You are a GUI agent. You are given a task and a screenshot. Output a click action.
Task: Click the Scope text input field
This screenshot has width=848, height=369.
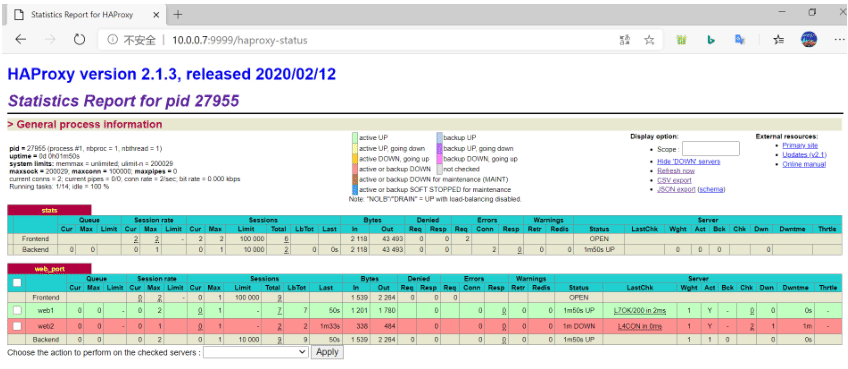(710, 149)
